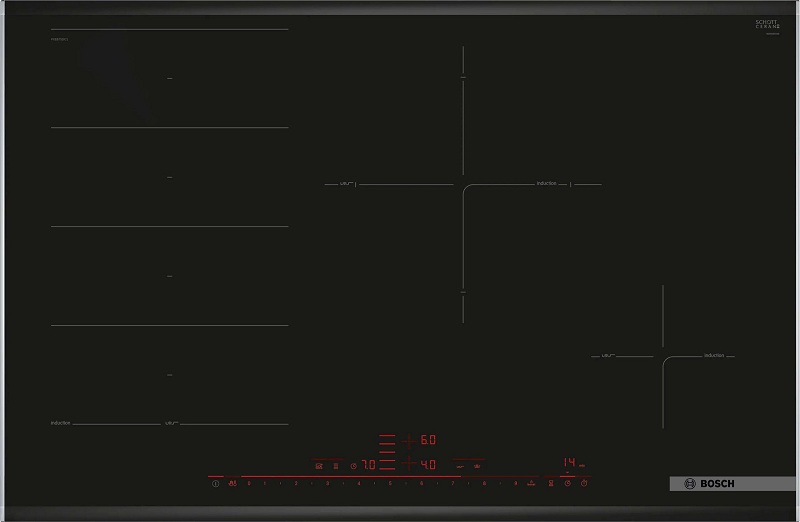Tap the stopwatch symbol at the control strip end
This screenshot has height=522, width=800.
[x=584, y=483]
